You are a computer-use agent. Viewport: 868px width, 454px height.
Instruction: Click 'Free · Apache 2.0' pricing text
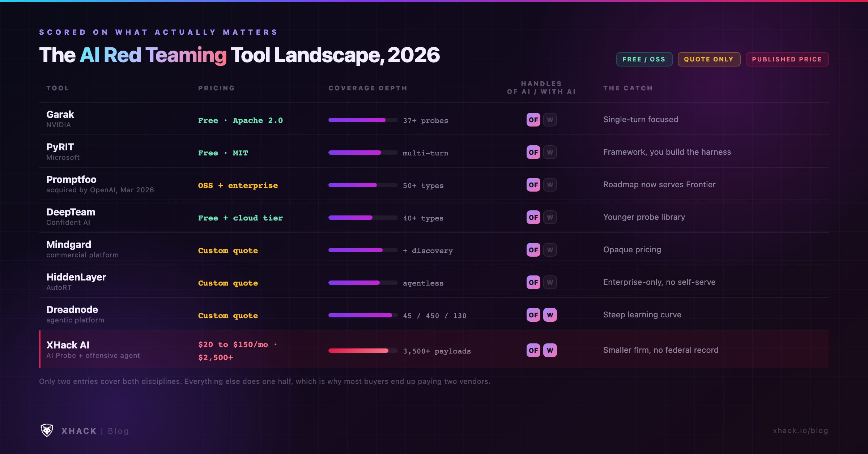pos(241,120)
